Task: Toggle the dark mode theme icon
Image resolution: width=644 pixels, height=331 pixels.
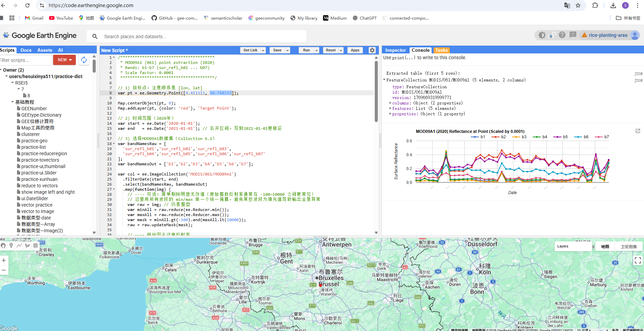Action: tap(542, 35)
